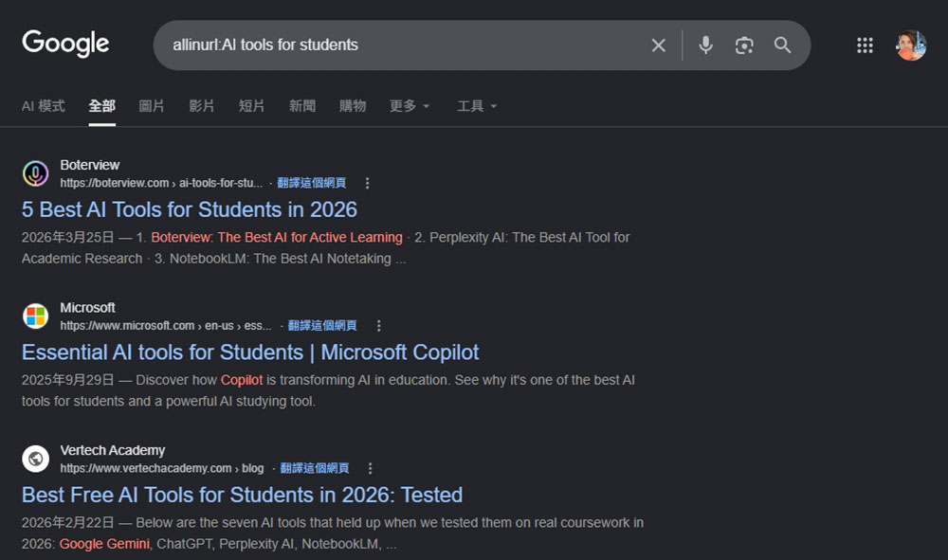This screenshot has width=948, height=560.
Task: Click highlighted 'Copilot' in Microsoft snippet
Action: [x=242, y=380]
